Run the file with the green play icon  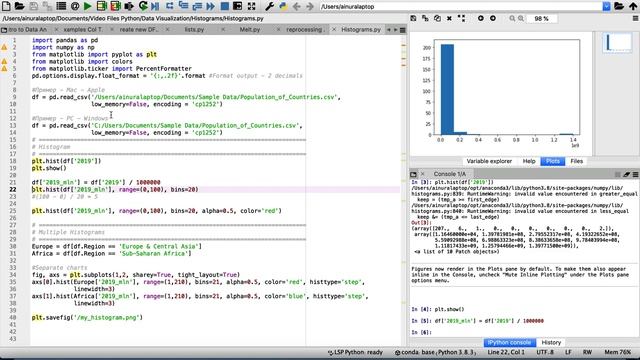87,6
